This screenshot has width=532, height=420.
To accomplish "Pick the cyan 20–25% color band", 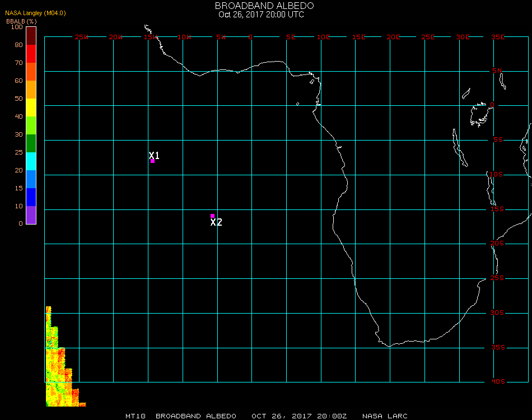I will [x=31, y=161].
